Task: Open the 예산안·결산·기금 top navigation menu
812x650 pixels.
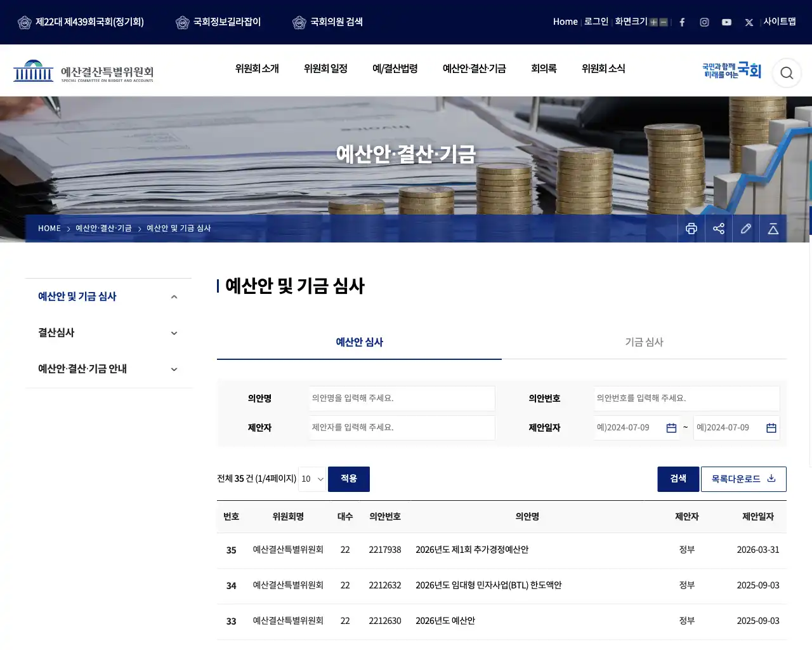Action: pyautogui.click(x=474, y=69)
